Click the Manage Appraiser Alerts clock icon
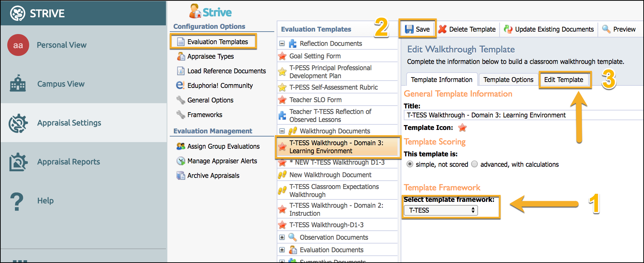The height and width of the screenshot is (263, 644). click(x=181, y=161)
